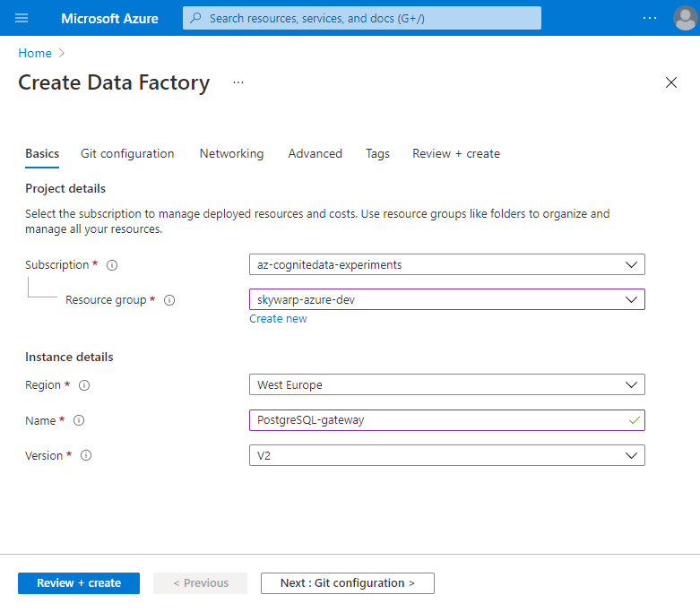Click the Region info icon
This screenshot has width=700, height=612.
coord(84,385)
